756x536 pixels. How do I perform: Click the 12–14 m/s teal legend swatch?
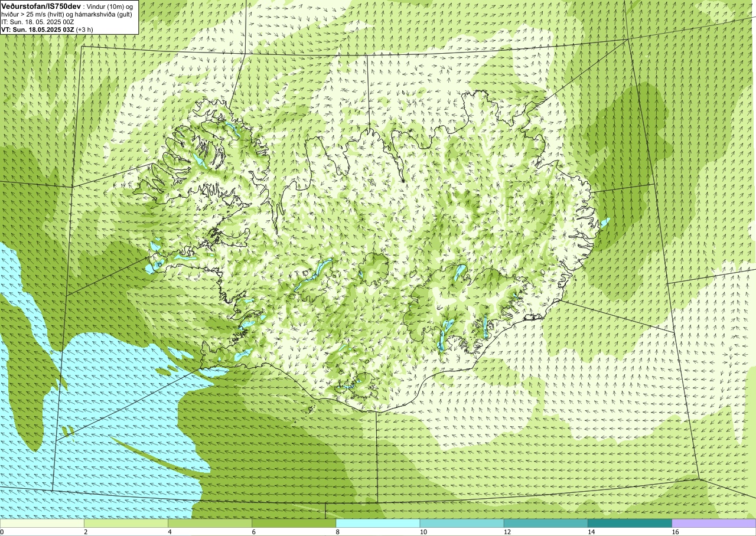[x=545, y=523]
